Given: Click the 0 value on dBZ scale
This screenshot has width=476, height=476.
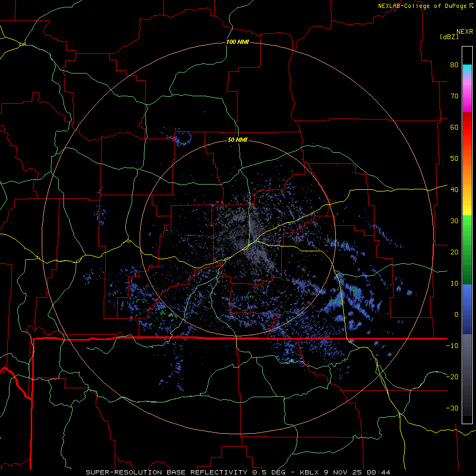Looking at the screenshot, I should coord(456,315).
